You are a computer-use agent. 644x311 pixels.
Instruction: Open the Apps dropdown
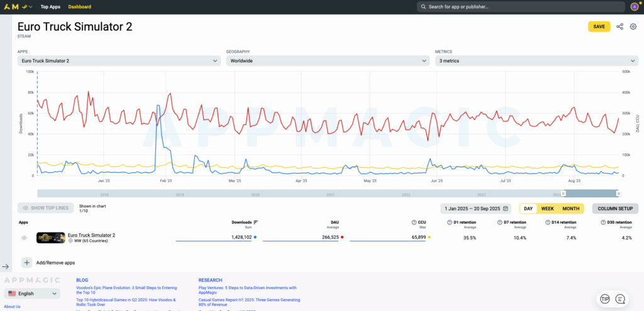click(119, 61)
